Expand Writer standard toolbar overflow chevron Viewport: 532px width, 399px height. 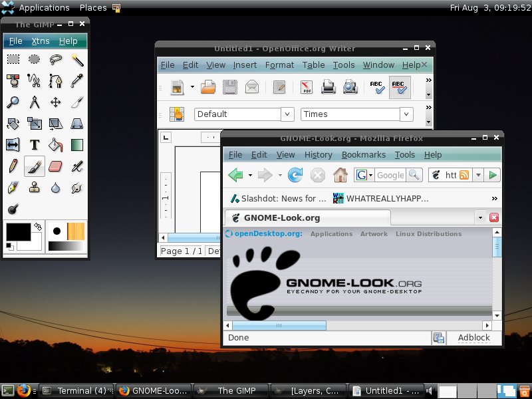429,80
